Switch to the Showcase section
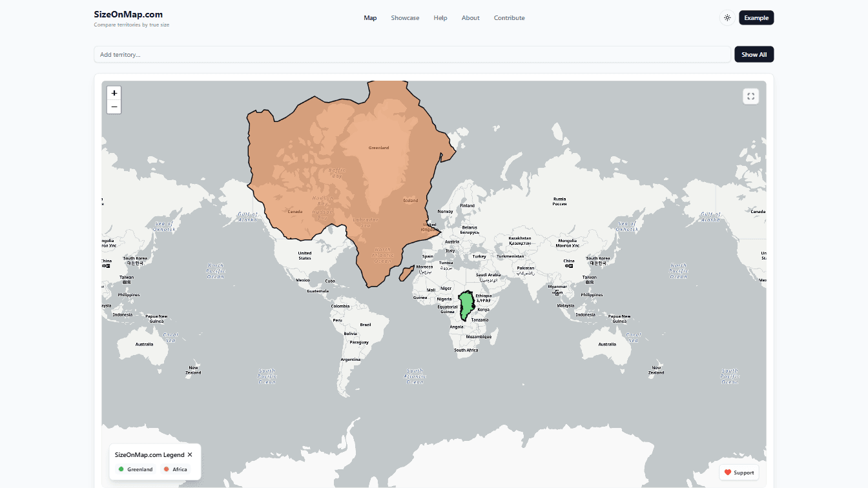The height and width of the screenshot is (488, 868). pos(405,17)
